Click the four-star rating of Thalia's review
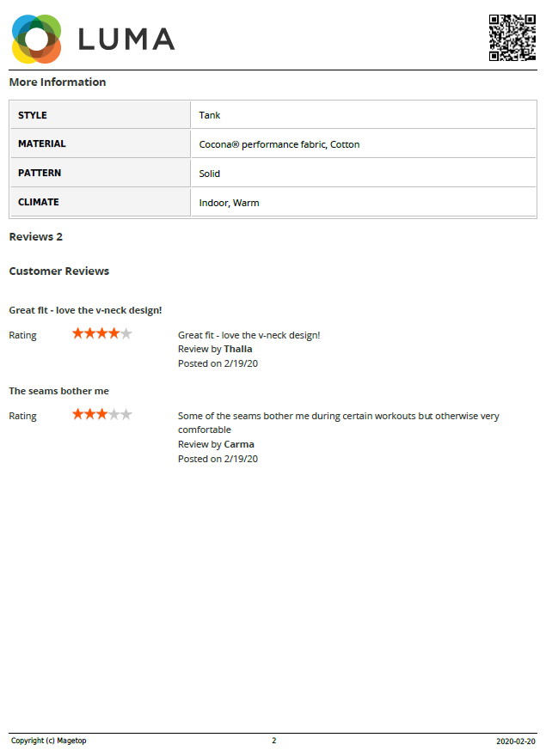This screenshot has height=756, width=546. pos(101,334)
